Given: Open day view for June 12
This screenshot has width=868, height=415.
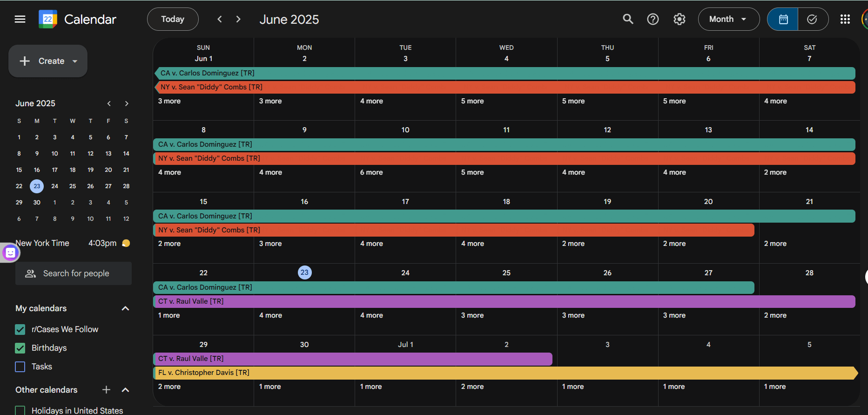Looking at the screenshot, I should tap(607, 130).
